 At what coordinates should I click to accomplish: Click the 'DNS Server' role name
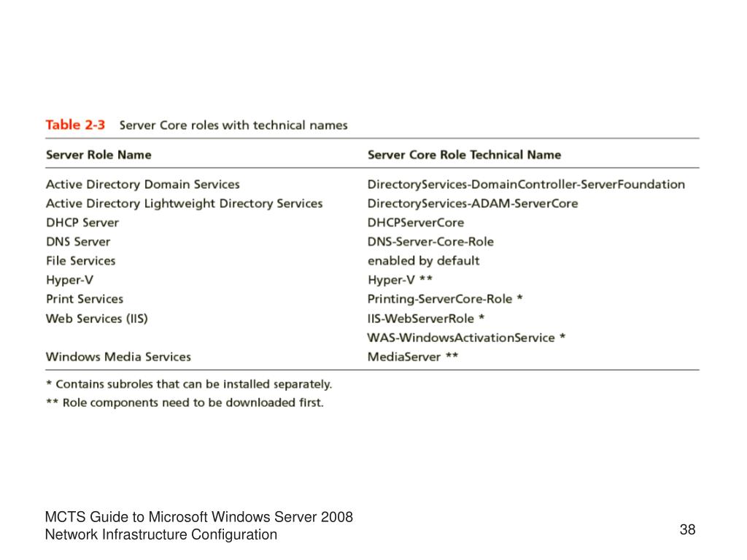pyautogui.click(x=78, y=242)
